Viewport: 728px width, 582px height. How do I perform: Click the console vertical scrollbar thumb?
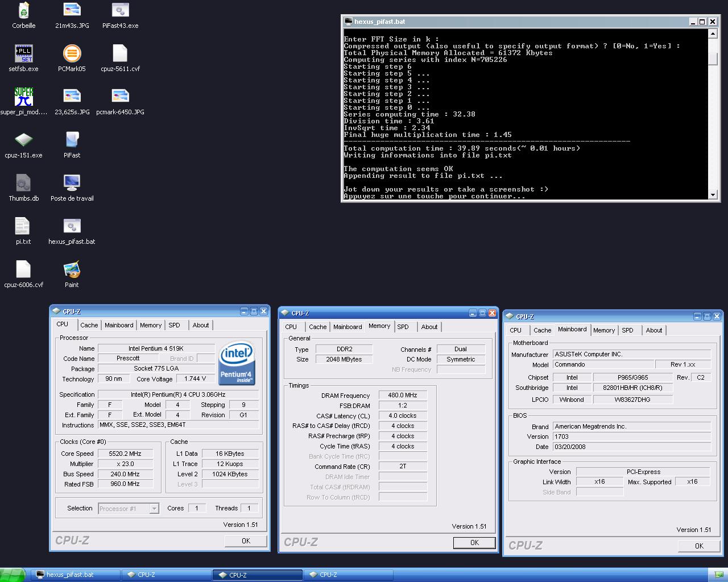click(x=713, y=59)
